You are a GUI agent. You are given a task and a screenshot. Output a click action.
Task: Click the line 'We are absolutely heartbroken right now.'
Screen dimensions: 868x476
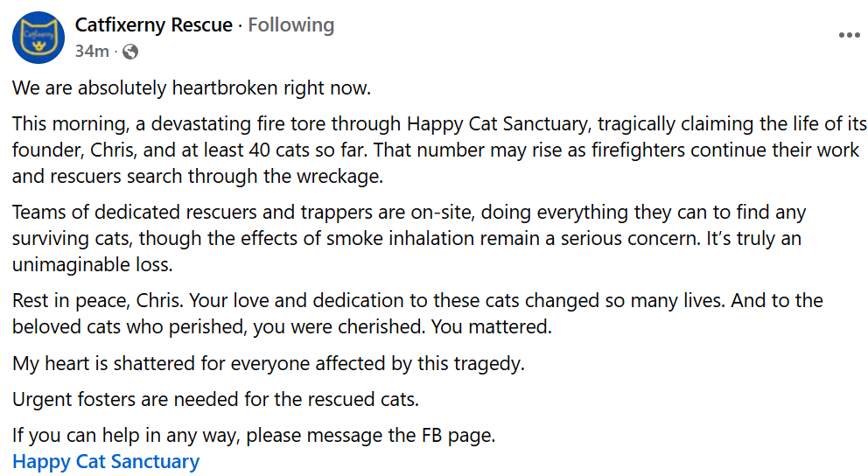(192, 88)
